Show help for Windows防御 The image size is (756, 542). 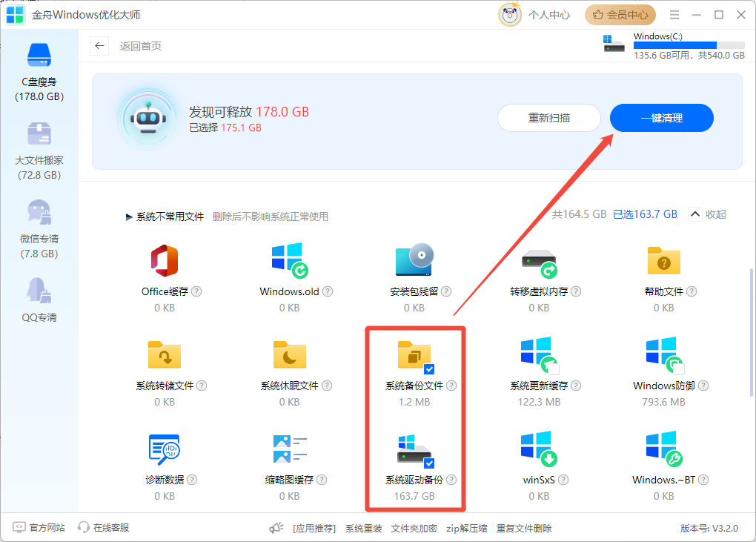point(703,386)
